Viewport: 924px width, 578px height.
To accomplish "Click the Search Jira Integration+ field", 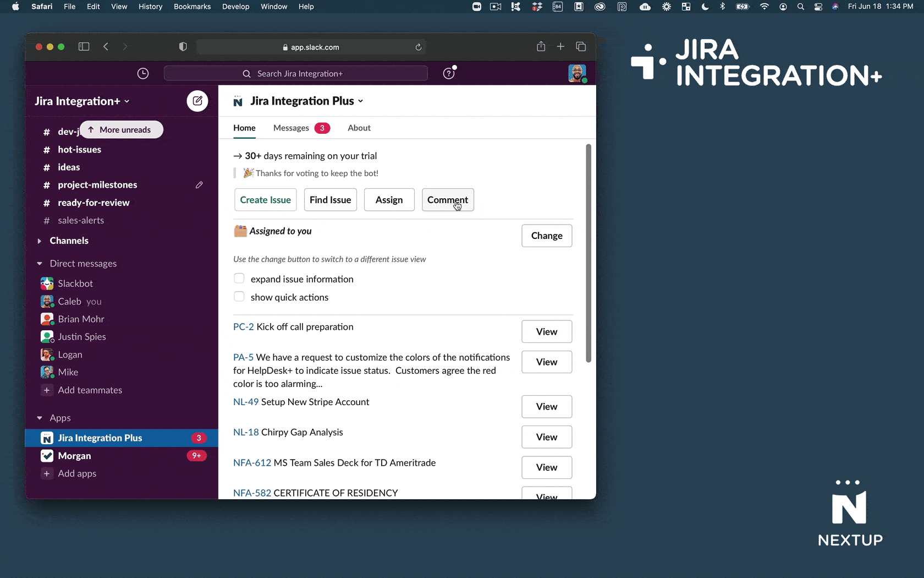I will (296, 74).
